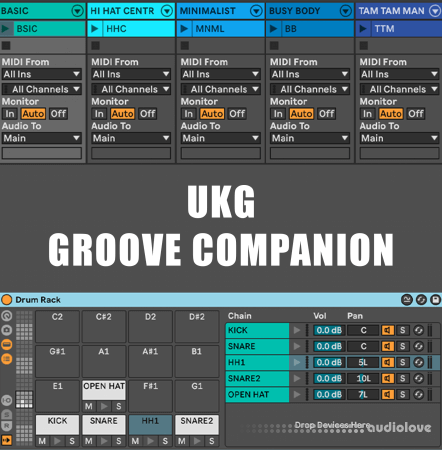This screenshot has height=450, width=442.
Task: Solo the OPEN HAT pad
Action: (x=119, y=406)
